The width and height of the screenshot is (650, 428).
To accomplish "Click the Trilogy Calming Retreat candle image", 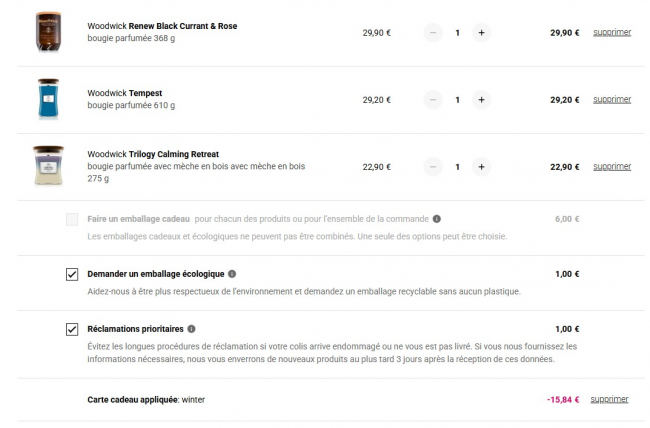I will (x=48, y=166).
